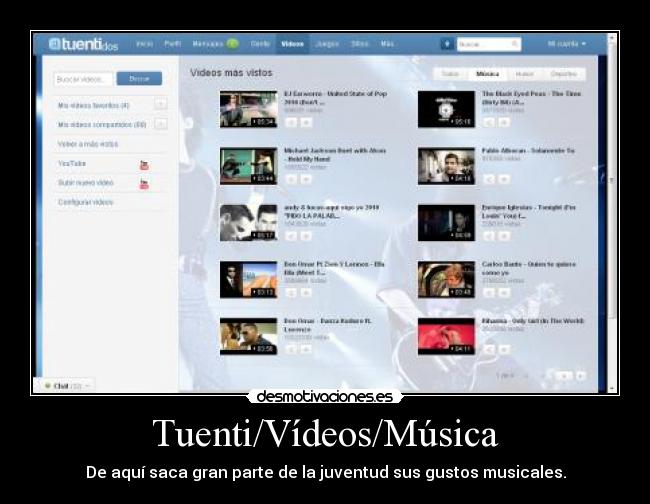
Task: Select the Música filter tab
Action: (488, 74)
